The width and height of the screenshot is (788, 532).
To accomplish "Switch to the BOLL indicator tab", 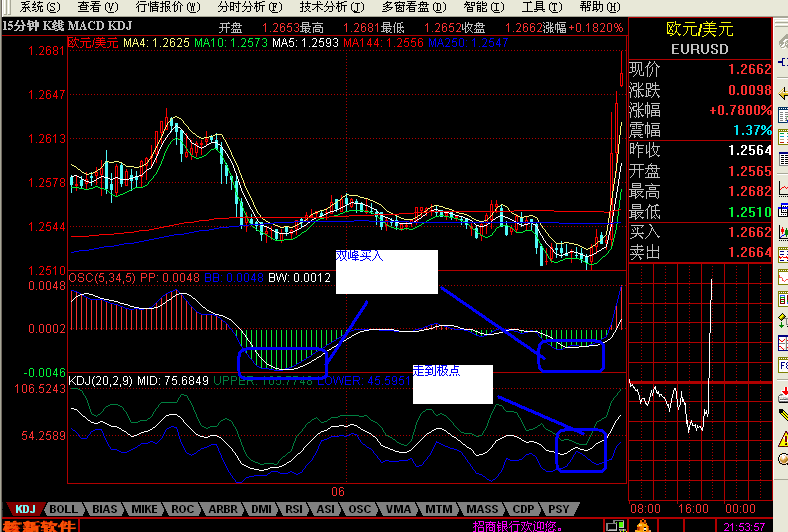I will tap(63, 509).
